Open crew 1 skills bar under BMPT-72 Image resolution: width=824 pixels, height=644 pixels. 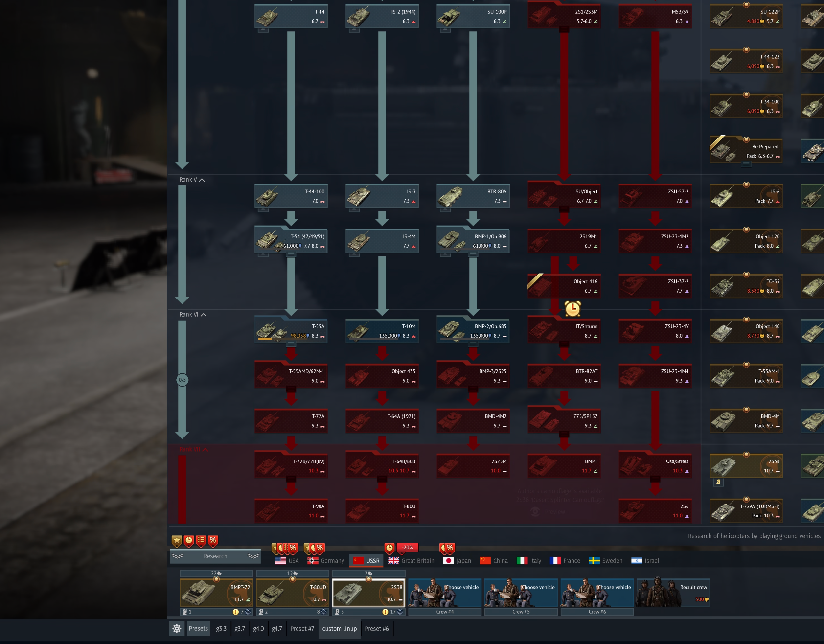pos(216,612)
